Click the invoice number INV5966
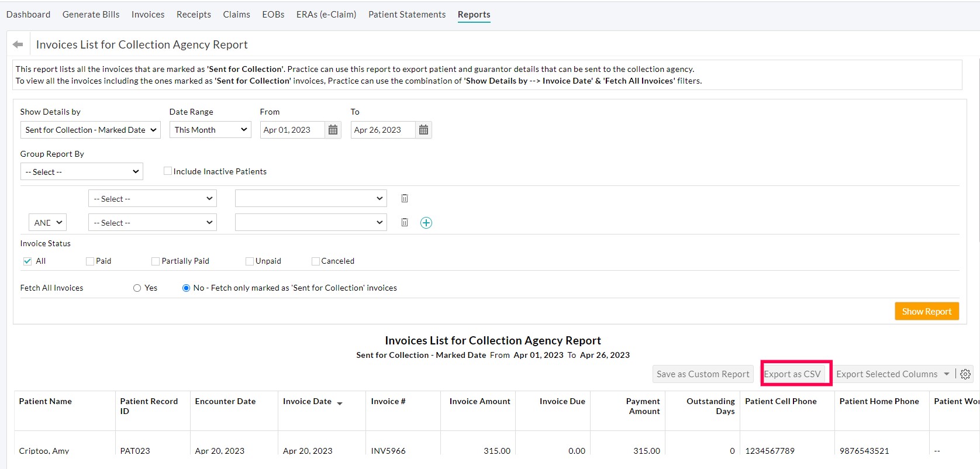The height and width of the screenshot is (469, 980). pyautogui.click(x=388, y=451)
